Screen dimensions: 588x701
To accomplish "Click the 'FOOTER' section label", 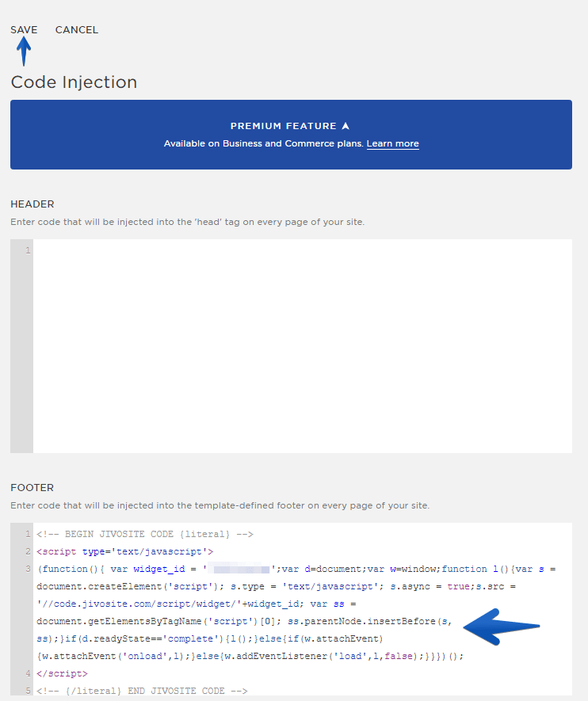I will pos(32,488).
